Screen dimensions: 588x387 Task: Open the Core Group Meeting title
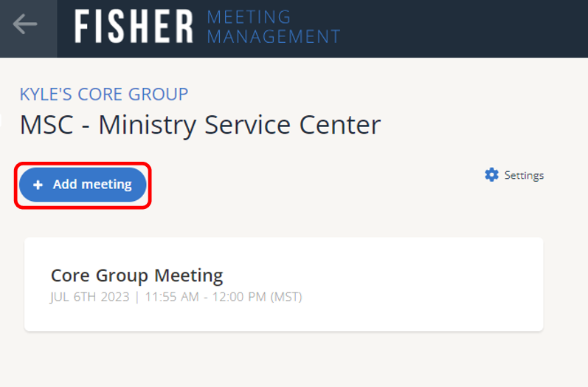tap(136, 275)
